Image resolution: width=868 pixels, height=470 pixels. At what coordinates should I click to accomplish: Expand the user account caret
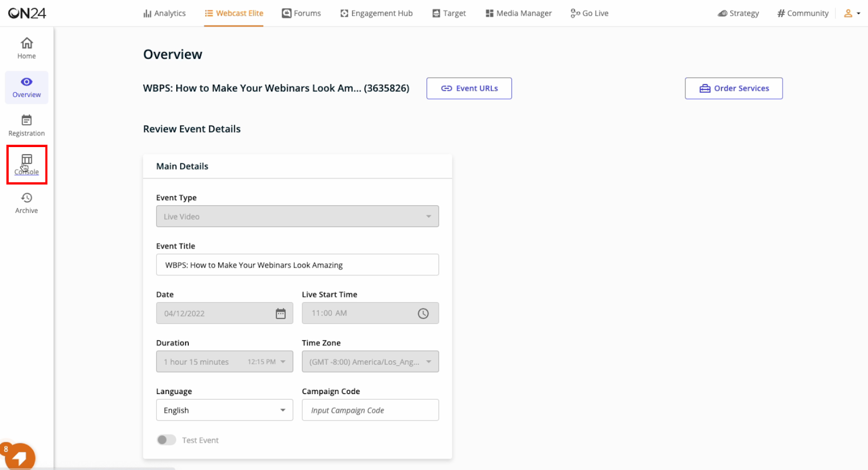[x=858, y=14]
